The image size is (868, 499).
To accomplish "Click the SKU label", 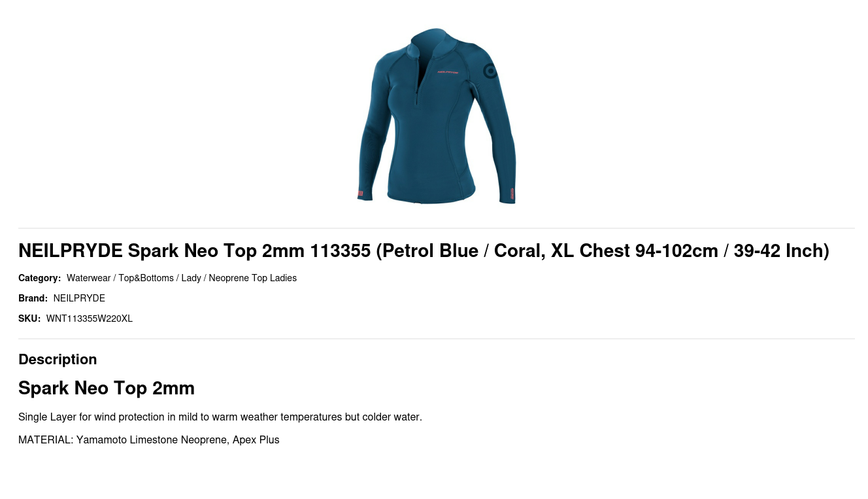I will pyautogui.click(x=29, y=318).
